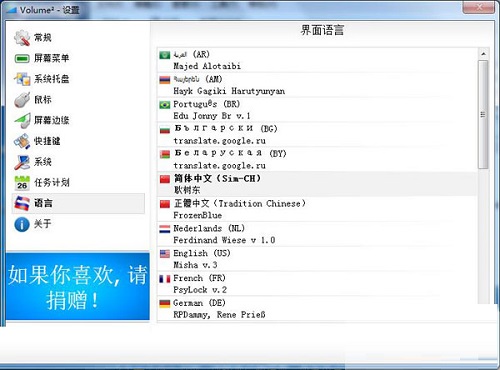Click translator Hayk Gagiki Harutyunyan
The width and height of the screenshot is (500, 370).
pos(229,91)
